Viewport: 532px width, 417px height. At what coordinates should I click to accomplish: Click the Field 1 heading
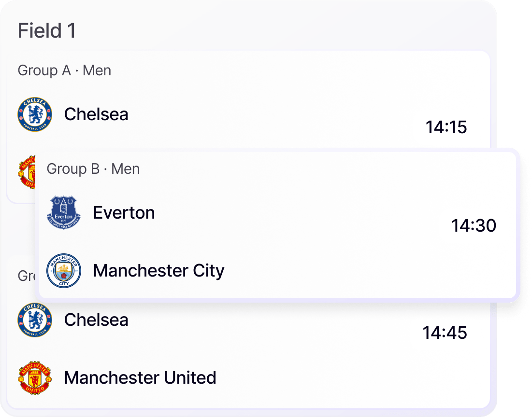[47, 31]
